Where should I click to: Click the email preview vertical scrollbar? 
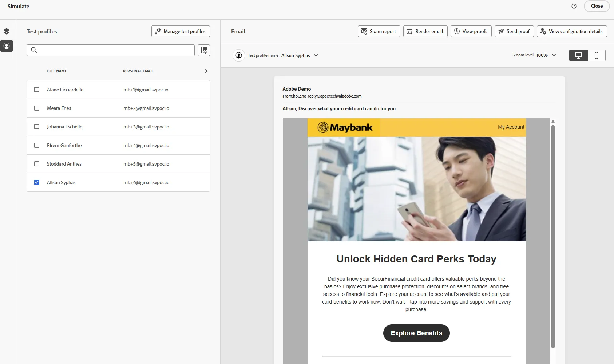point(553,237)
